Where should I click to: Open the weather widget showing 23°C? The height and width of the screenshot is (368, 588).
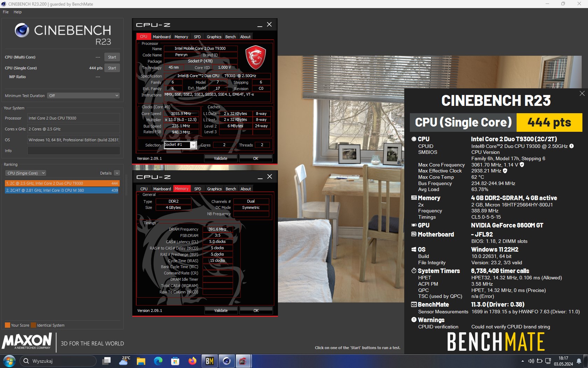[x=124, y=361]
